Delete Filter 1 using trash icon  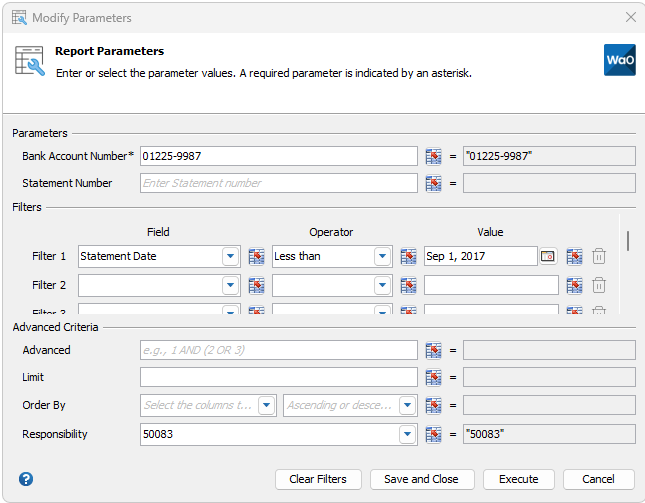coord(599,256)
